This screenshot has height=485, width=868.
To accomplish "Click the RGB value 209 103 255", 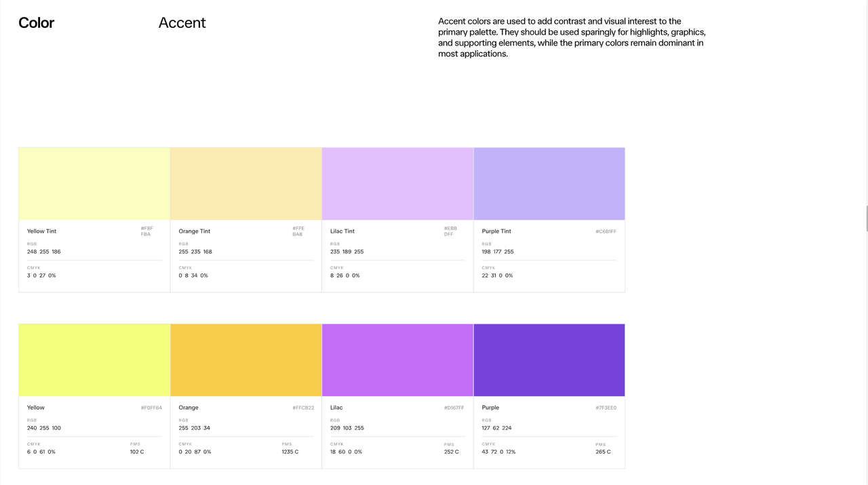I will 347,428.
